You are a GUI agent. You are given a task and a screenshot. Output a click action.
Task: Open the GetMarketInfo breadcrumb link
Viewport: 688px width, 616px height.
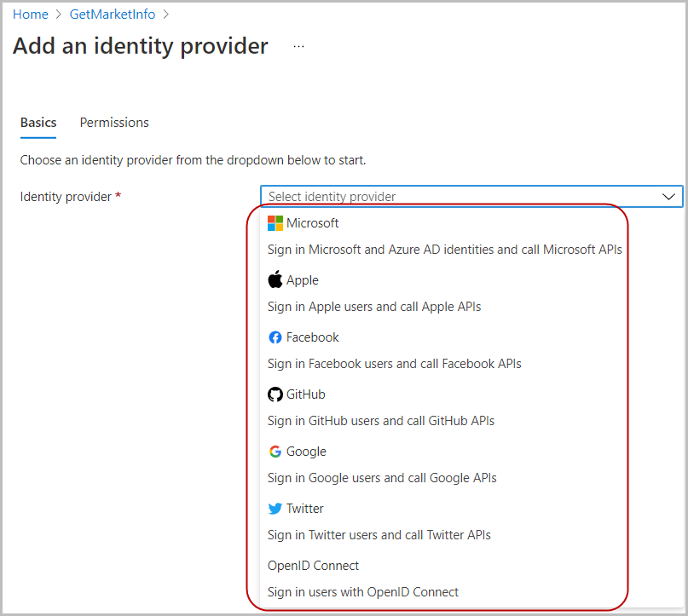(113, 14)
